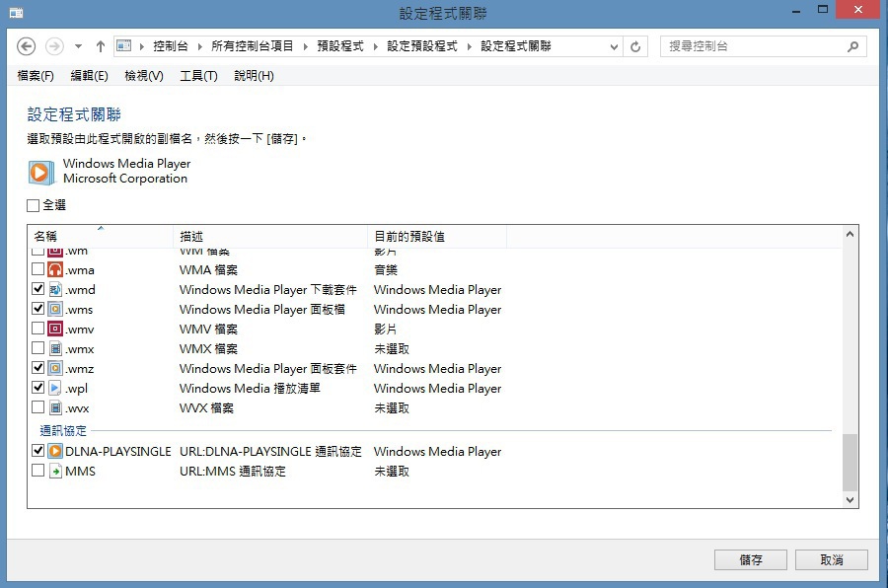Open the 說明(H) menu
This screenshot has width=888, height=588.
click(254, 76)
